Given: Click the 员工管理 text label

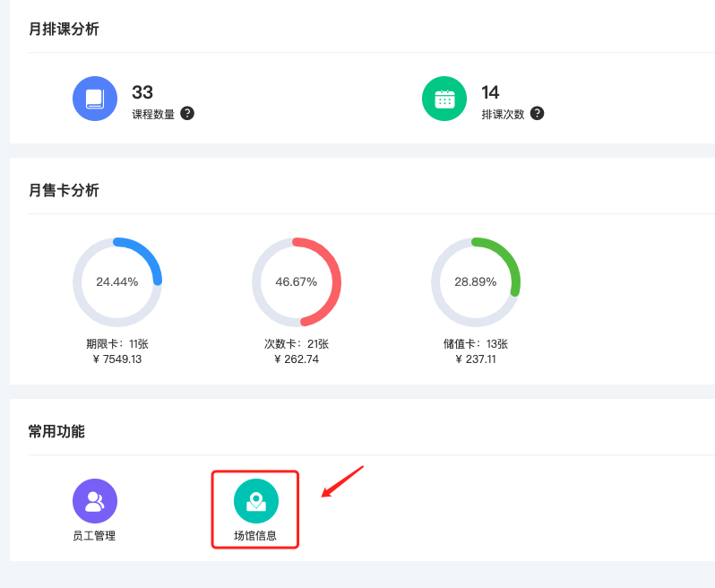Looking at the screenshot, I should tap(94, 535).
